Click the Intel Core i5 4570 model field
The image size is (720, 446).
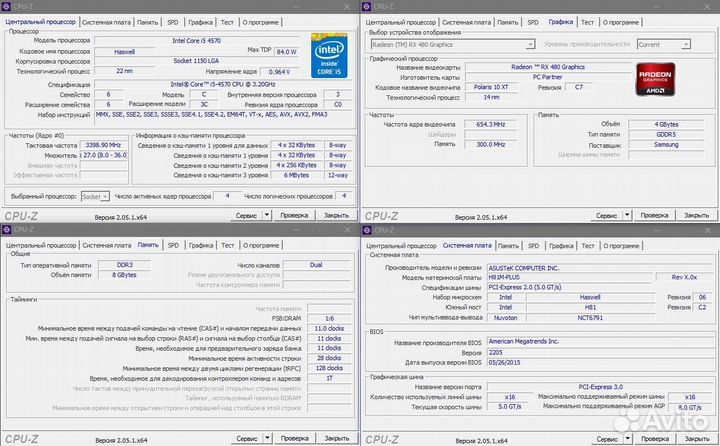click(x=197, y=40)
